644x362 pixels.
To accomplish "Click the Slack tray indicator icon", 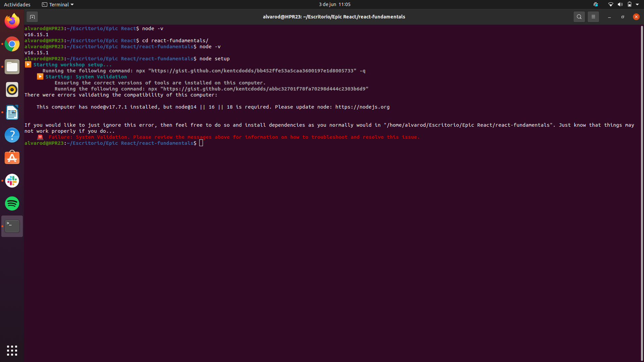I will (x=596, y=4).
